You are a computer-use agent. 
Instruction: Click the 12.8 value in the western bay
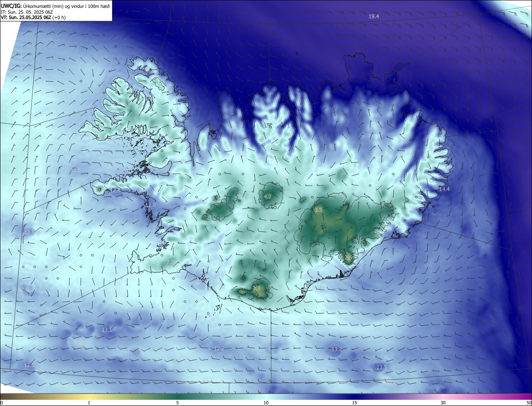click(150, 205)
